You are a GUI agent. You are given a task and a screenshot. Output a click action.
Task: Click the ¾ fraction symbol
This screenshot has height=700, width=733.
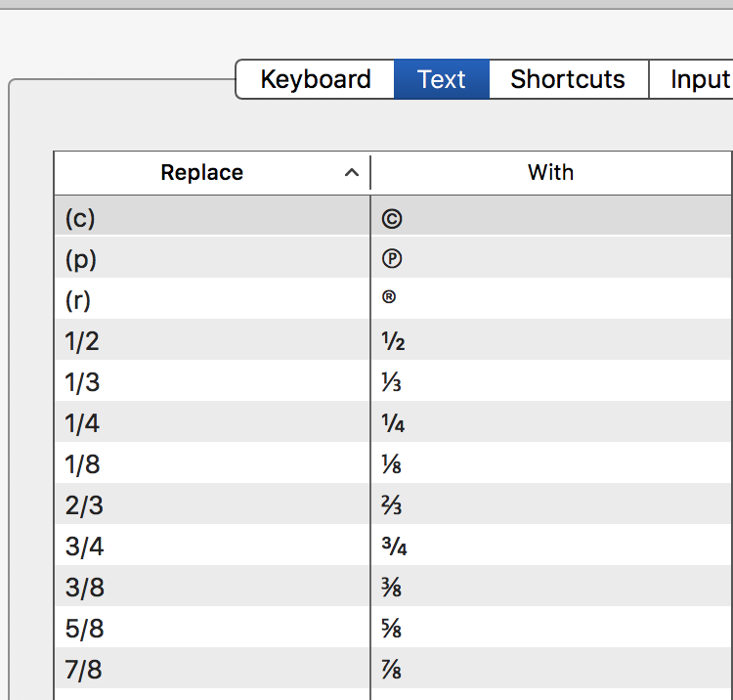394,547
